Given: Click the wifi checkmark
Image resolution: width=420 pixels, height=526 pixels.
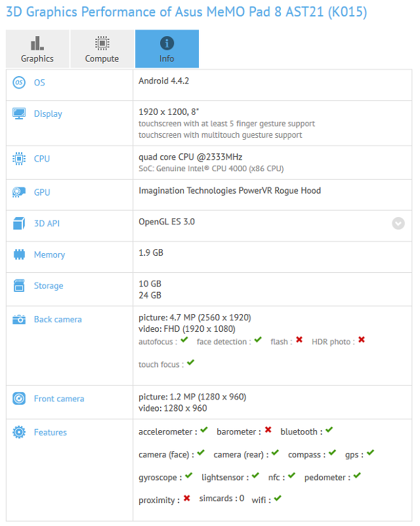Looking at the screenshot, I should 278,498.
